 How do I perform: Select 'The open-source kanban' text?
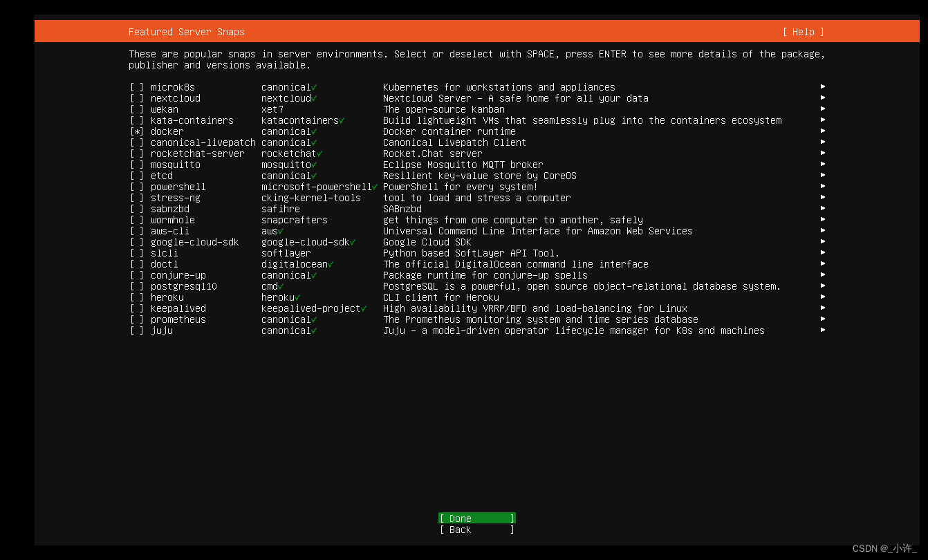pyautogui.click(x=444, y=109)
